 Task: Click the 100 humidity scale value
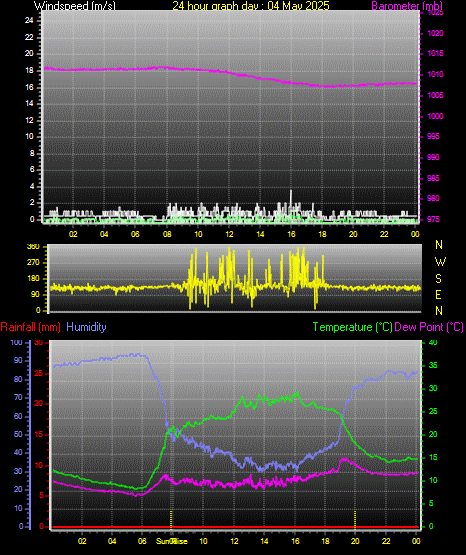point(16,342)
